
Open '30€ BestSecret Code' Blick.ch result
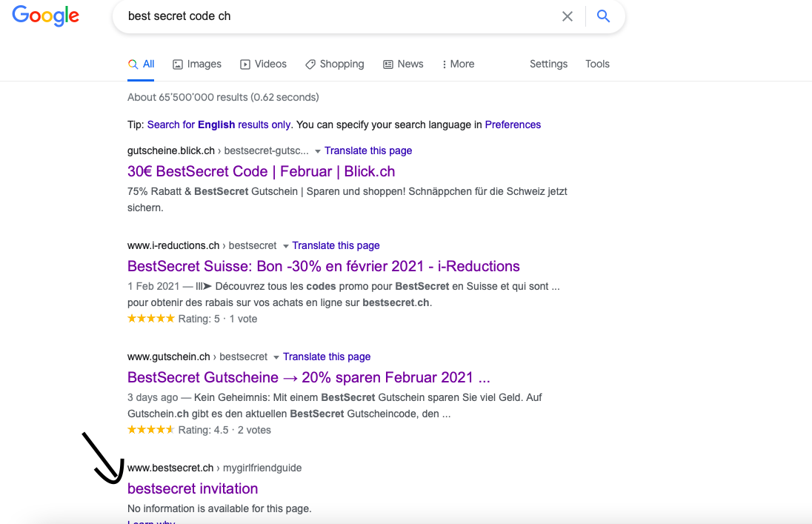point(261,172)
